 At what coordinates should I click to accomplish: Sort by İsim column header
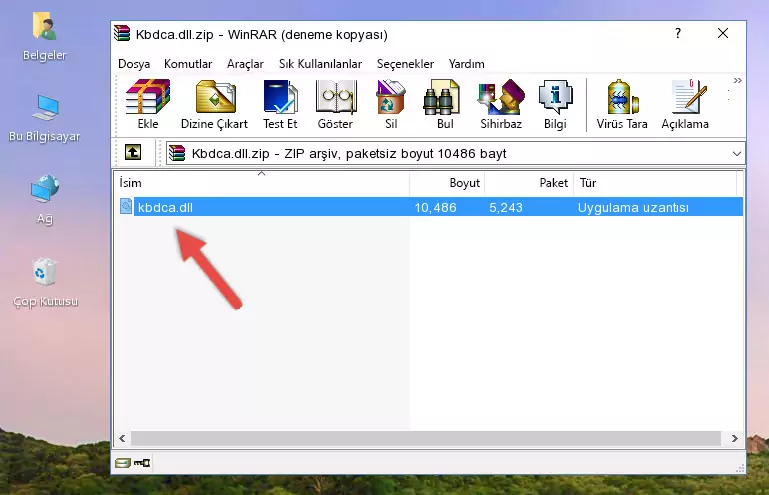click(x=262, y=183)
